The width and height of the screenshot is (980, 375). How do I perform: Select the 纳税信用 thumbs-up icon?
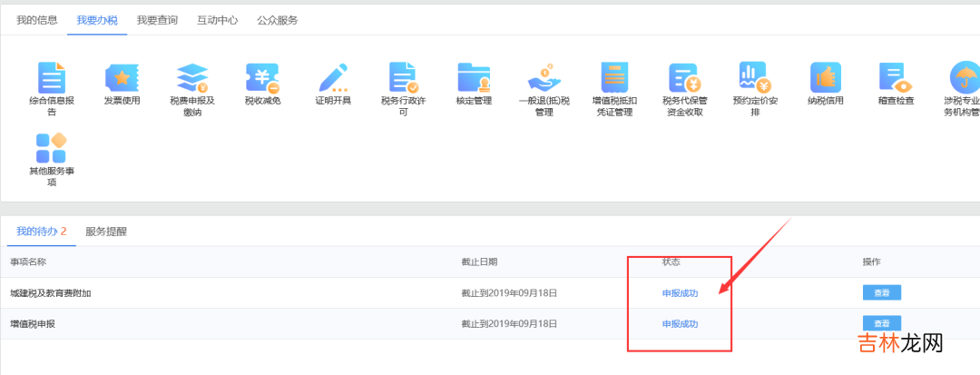[825, 79]
